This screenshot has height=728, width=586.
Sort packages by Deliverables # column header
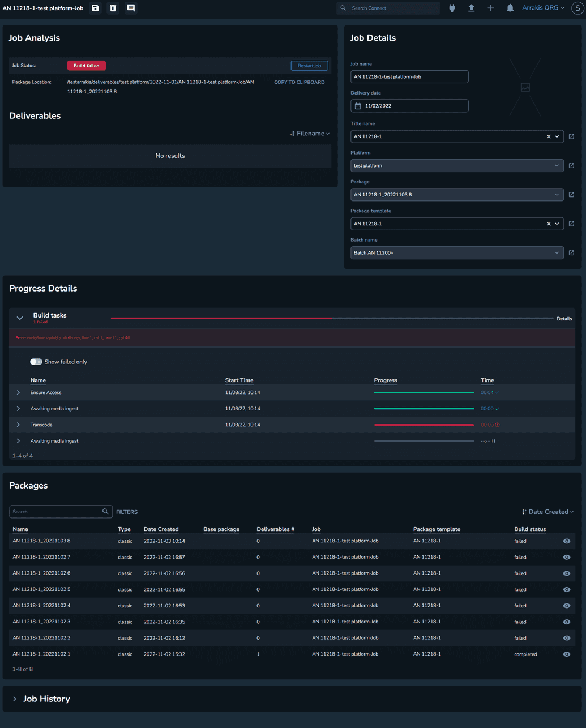click(x=275, y=529)
